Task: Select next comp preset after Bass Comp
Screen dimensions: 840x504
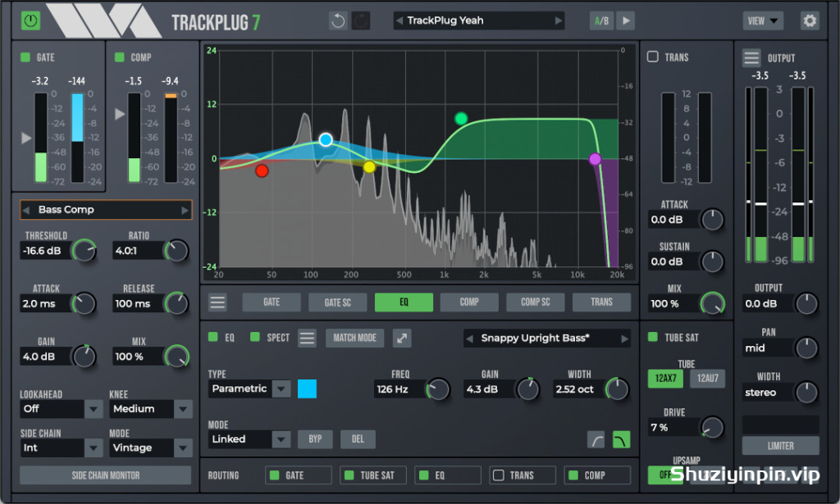Action: [185, 210]
